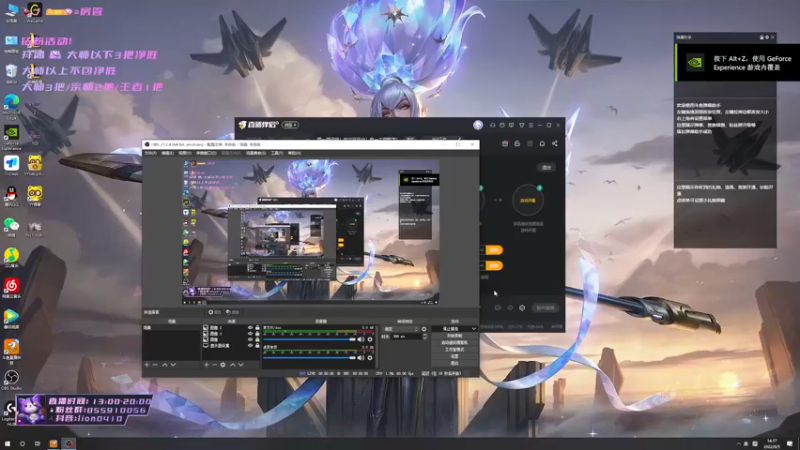Open the View menu in OBS
800x450 pixels.
(x=185, y=153)
